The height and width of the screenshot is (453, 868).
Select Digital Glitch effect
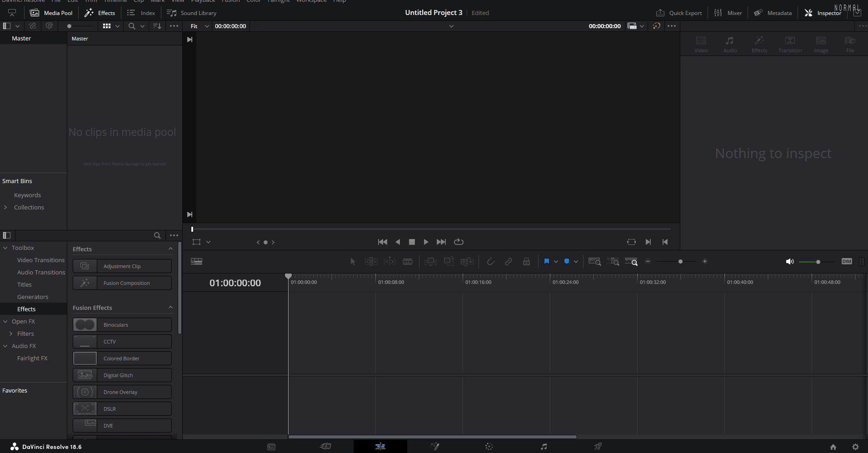(x=122, y=375)
